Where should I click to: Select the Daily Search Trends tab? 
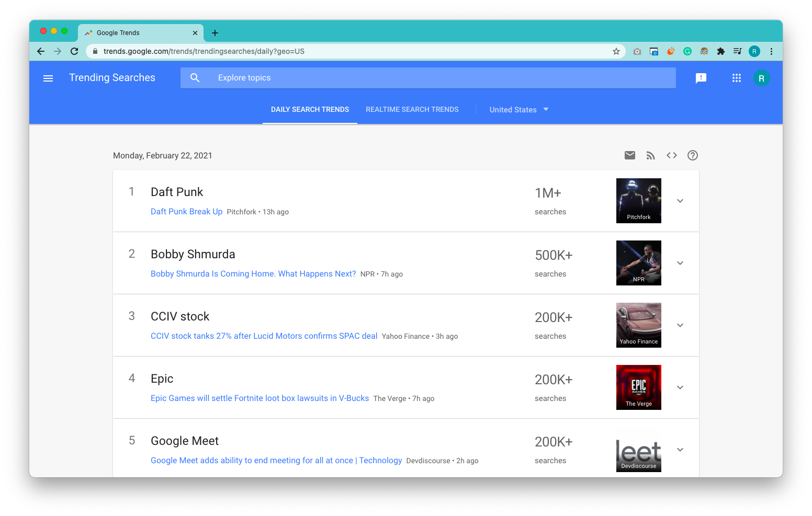(x=310, y=109)
